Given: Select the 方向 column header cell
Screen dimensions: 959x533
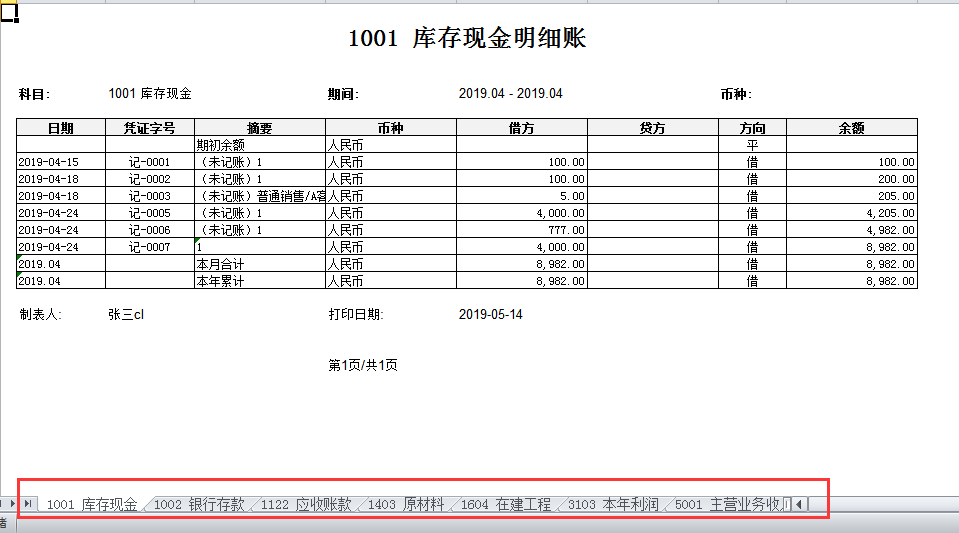Looking at the screenshot, I should click(752, 127).
